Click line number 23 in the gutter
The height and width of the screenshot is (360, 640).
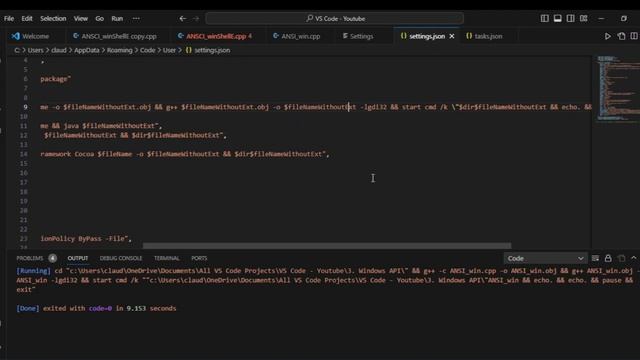tap(24, 239)
